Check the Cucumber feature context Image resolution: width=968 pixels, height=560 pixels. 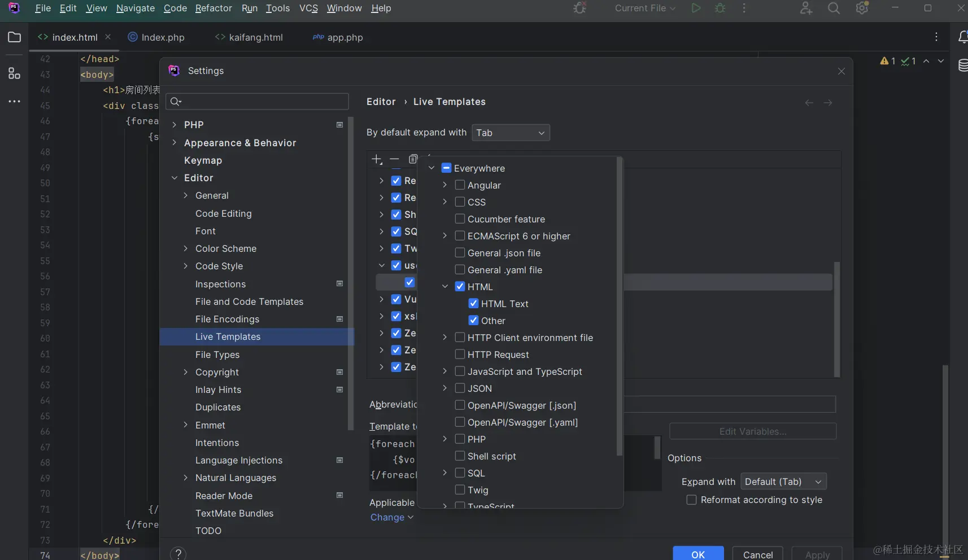click(x=460, y=219)
